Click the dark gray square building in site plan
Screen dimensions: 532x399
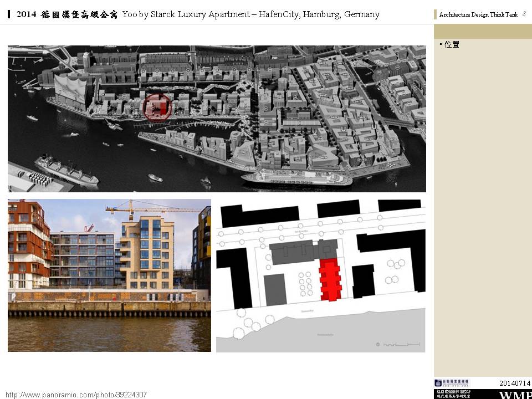coord(274,289)
